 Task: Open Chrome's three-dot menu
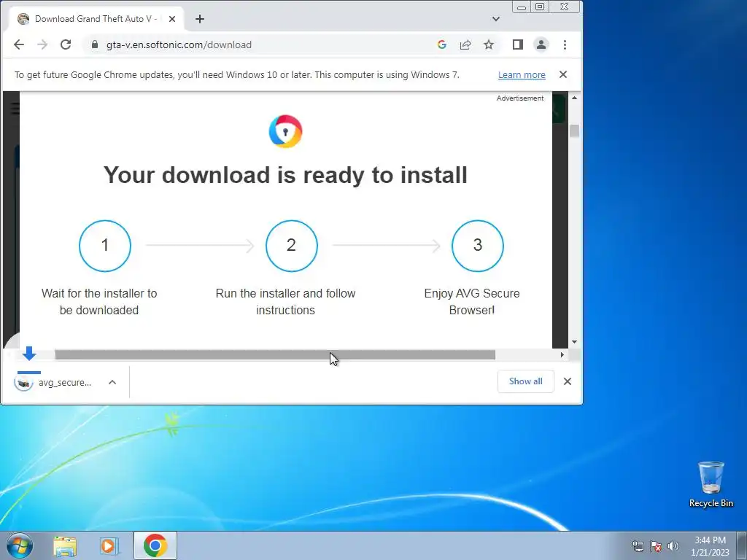(x=565, y=44)
